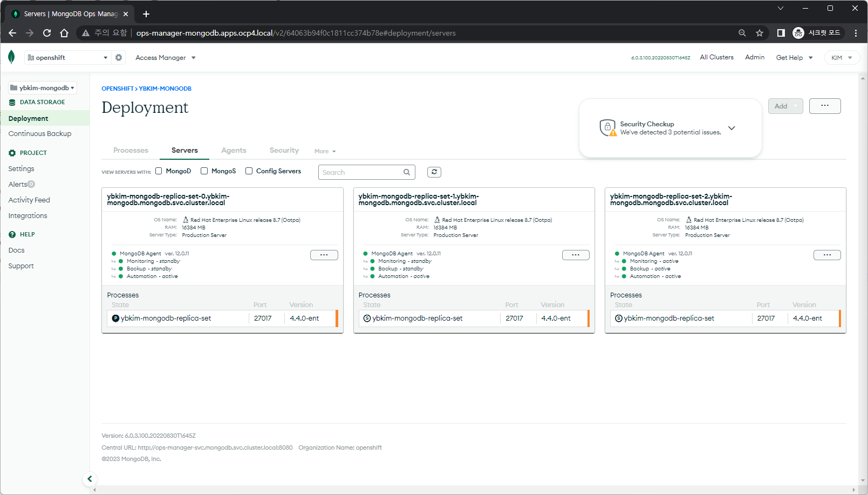
Task: Select the Servers tab
Action: [x=184, y=150]
